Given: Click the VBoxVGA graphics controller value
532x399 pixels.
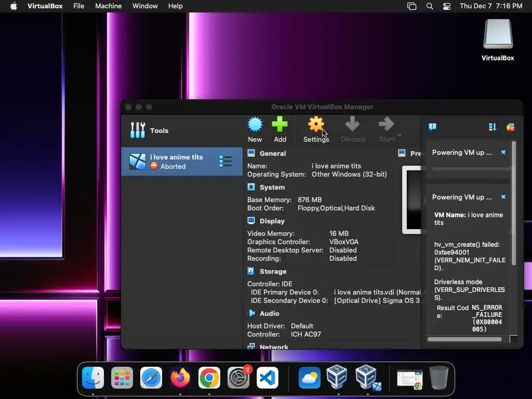Looking at the screenshot, I should tap(344, 242).
